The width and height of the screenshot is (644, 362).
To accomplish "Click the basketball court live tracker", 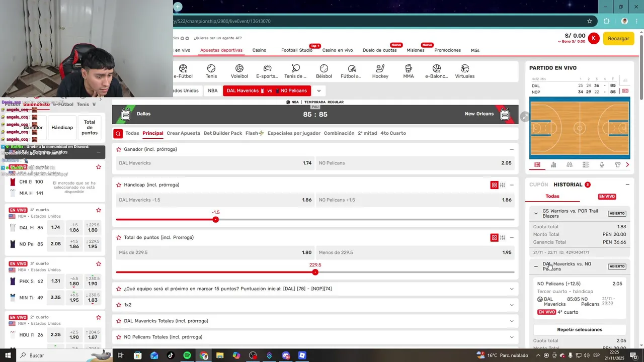I will 580,128.
